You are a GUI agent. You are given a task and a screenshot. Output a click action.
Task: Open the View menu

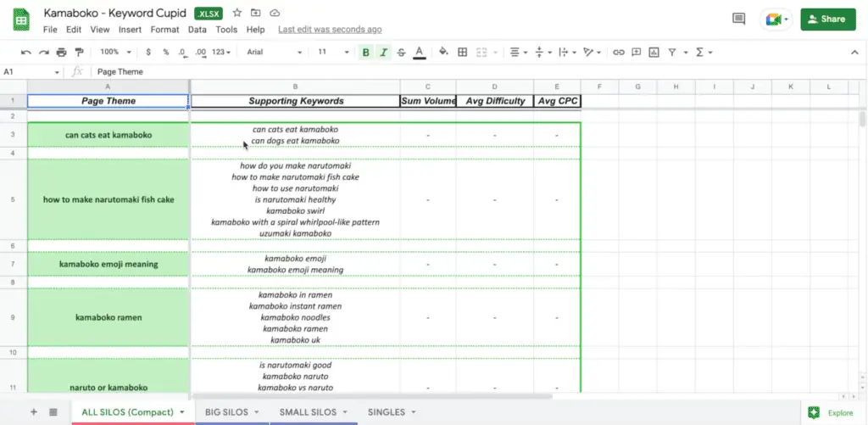coord(100,30)
